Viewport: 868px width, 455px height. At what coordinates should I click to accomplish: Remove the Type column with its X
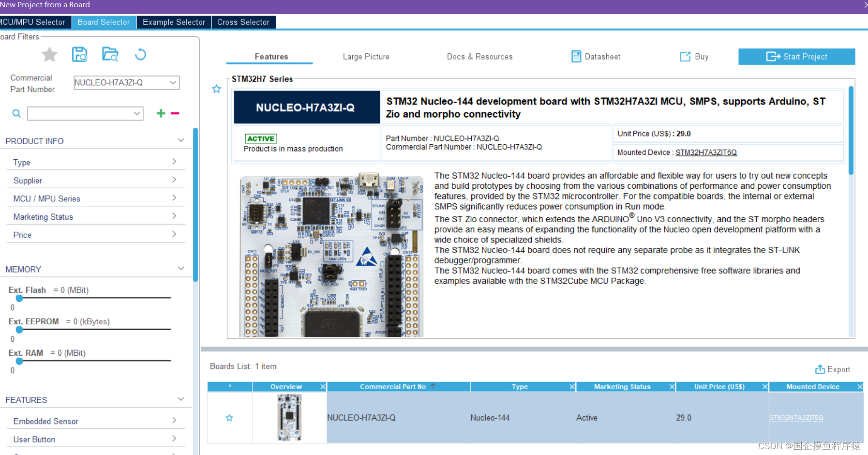(572, 387)
